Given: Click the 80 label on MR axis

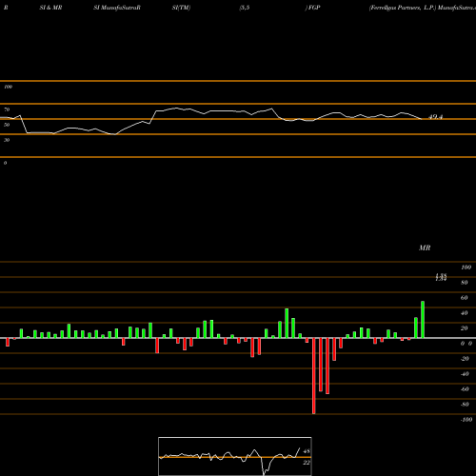Looking at the screenshot, I should pos(465,283).
